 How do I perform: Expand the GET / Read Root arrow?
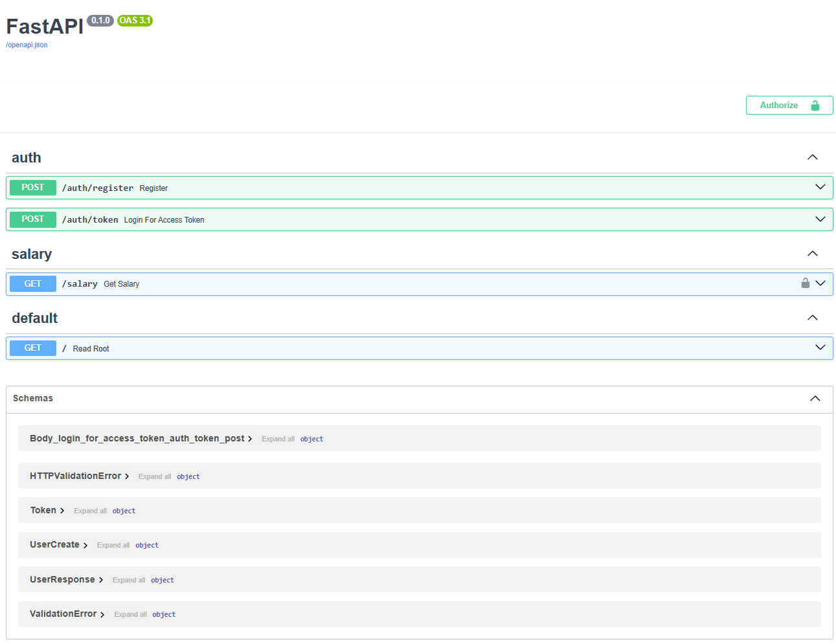820,347
